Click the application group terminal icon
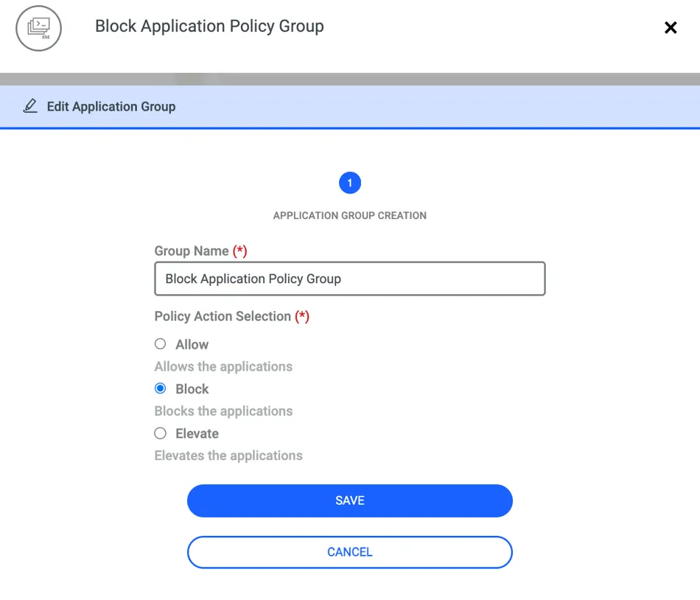700x600 pixels. click(39, 28)
